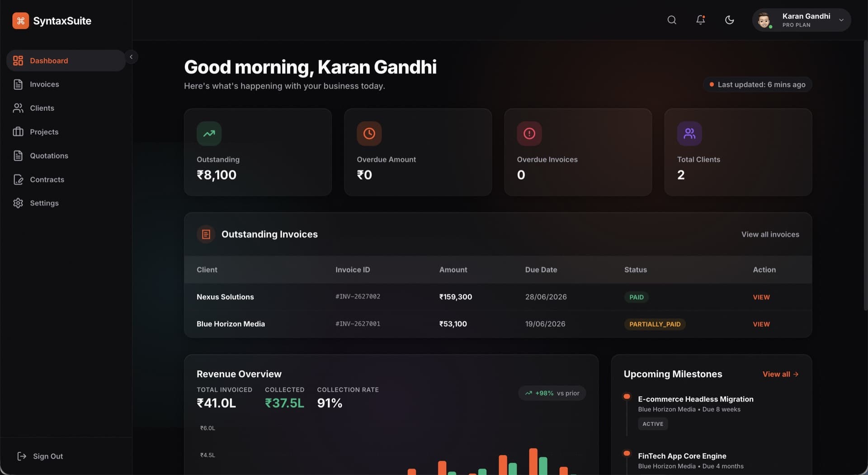Open notifications bell icon

click(x=701, y=20)
